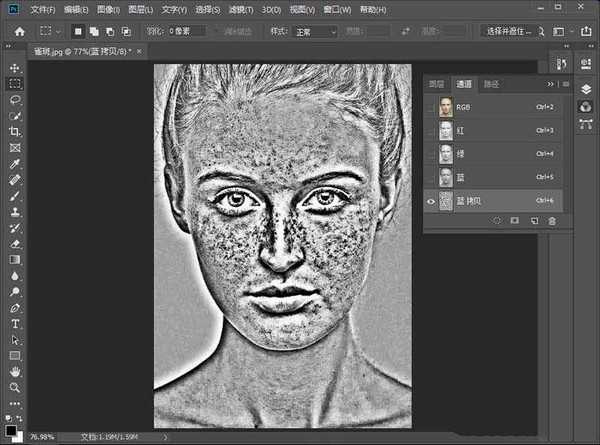Toggle visibility of the 红 channel

tap(431, 131)
